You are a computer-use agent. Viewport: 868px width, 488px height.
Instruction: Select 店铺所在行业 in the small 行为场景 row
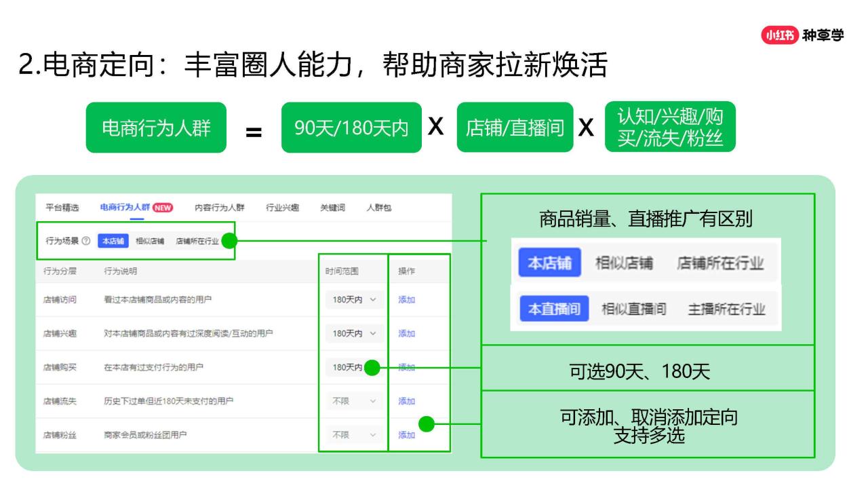(x=197, y=241)
